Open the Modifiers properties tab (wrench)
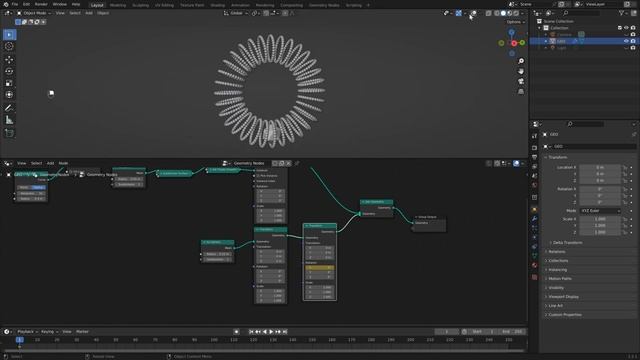Screen dimensions: 640x360 (x=535, y=219)
